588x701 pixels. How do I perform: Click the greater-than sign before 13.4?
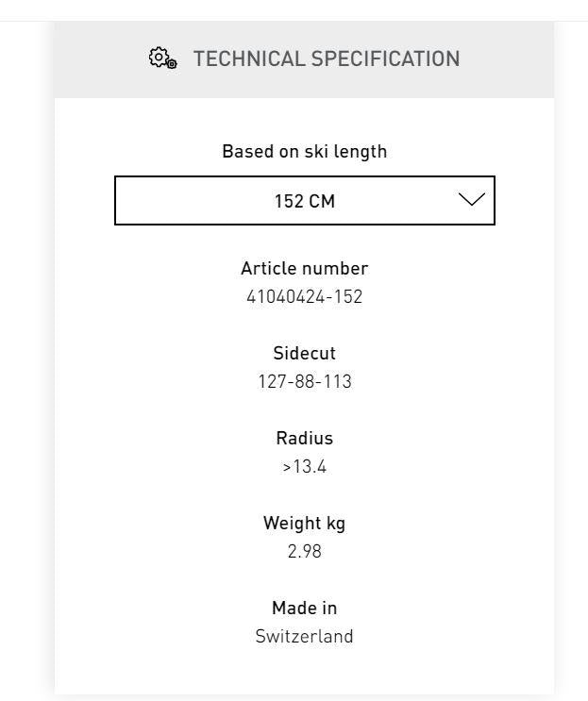(x=286, y=467)
